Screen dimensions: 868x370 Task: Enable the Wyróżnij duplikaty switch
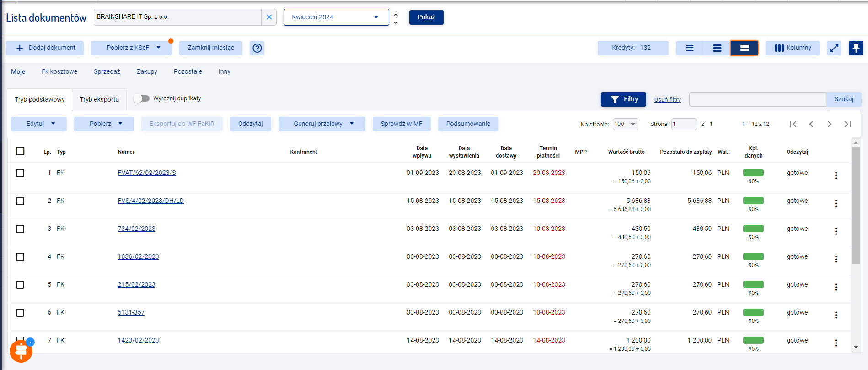[141, 98]
